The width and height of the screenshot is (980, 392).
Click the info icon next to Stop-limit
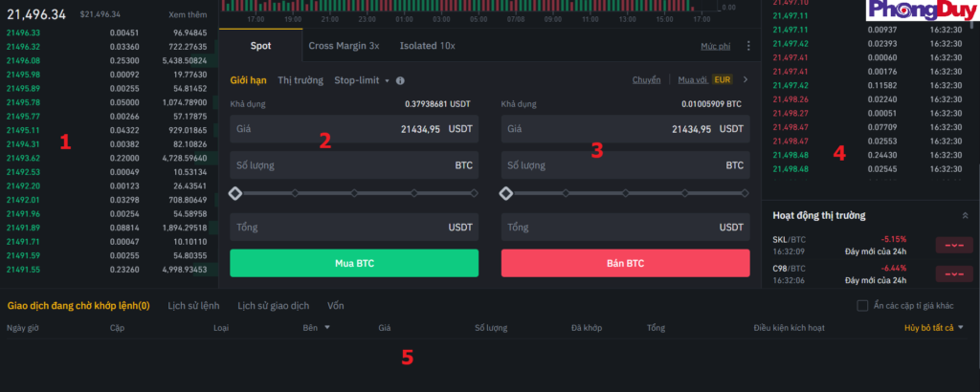point(400,81)
